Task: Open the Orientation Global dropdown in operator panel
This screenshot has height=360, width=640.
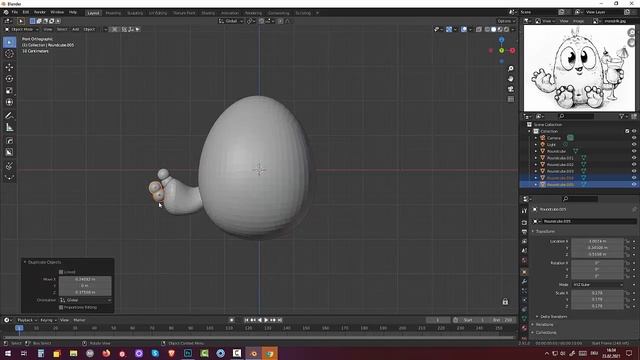Action: point(85,300)
